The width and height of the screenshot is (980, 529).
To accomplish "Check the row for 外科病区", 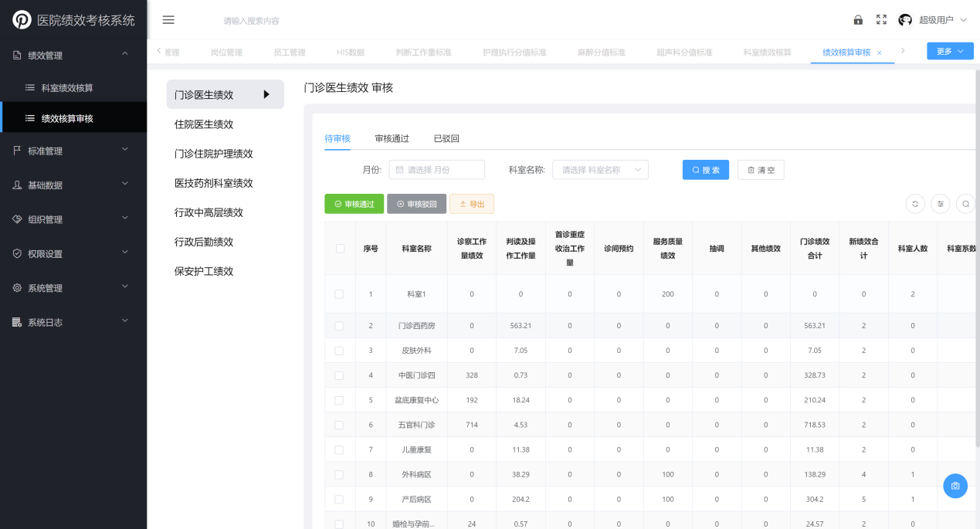I will (339, 474).
